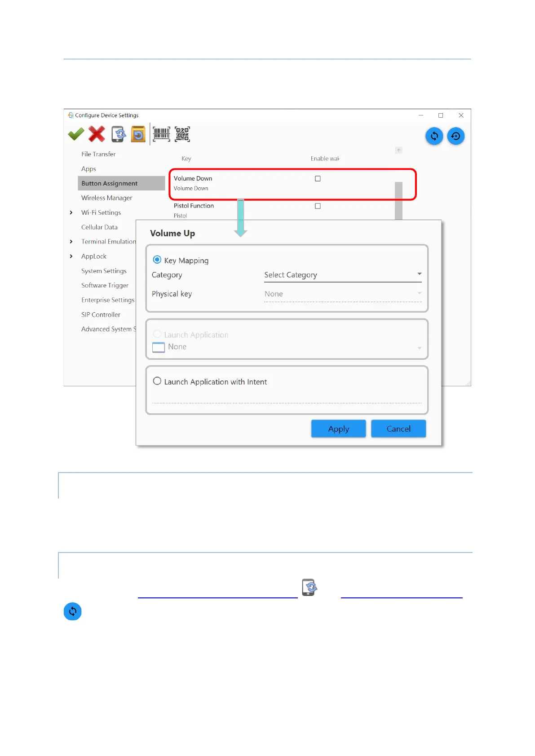
Task: Open Enterprise Settings section
Action: coord(108,300)
